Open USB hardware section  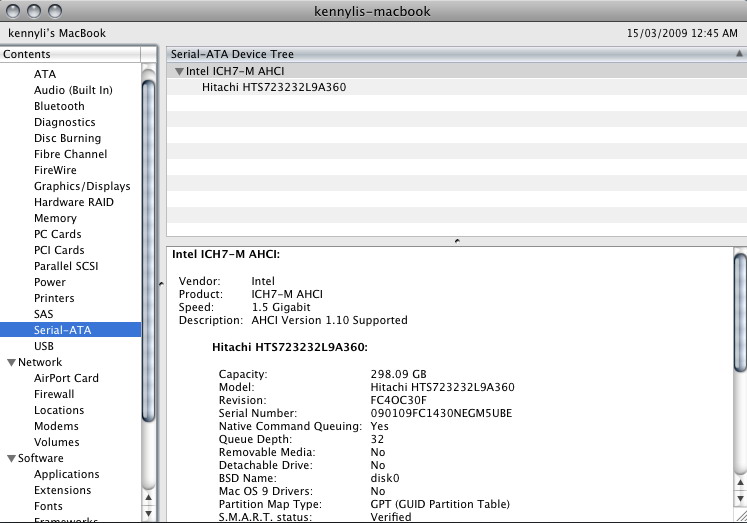coord(43,346)
